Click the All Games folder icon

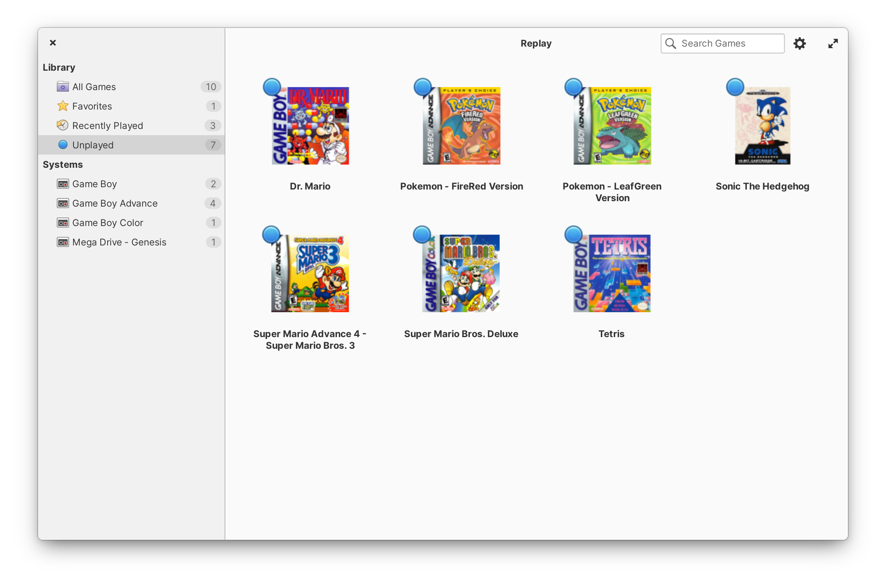point(63,87)
